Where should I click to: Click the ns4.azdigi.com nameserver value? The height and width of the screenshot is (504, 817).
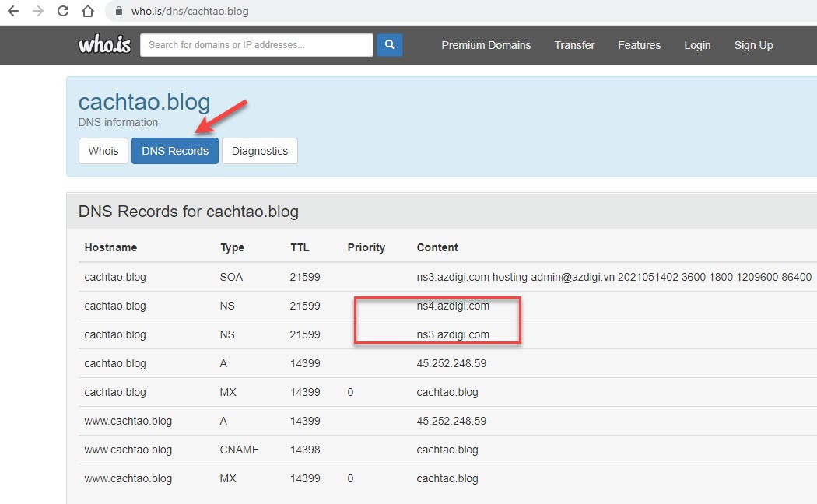tap(453, 306)
